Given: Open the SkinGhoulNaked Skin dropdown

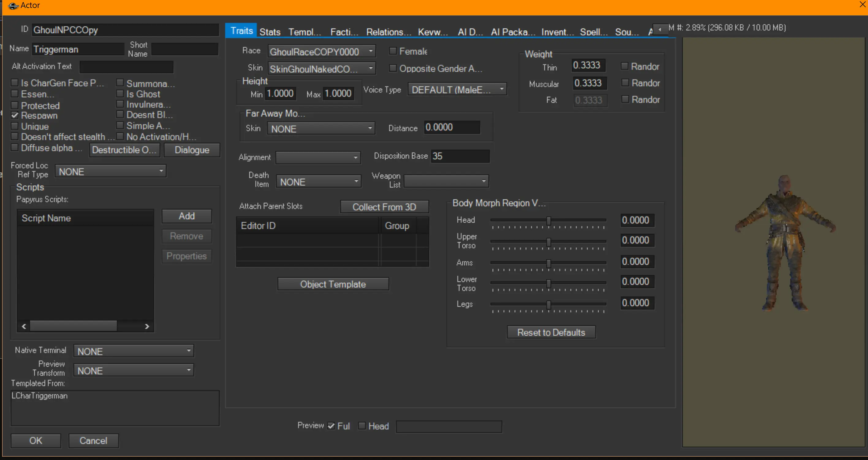Looking at the screenshot, I should [322, 69].
